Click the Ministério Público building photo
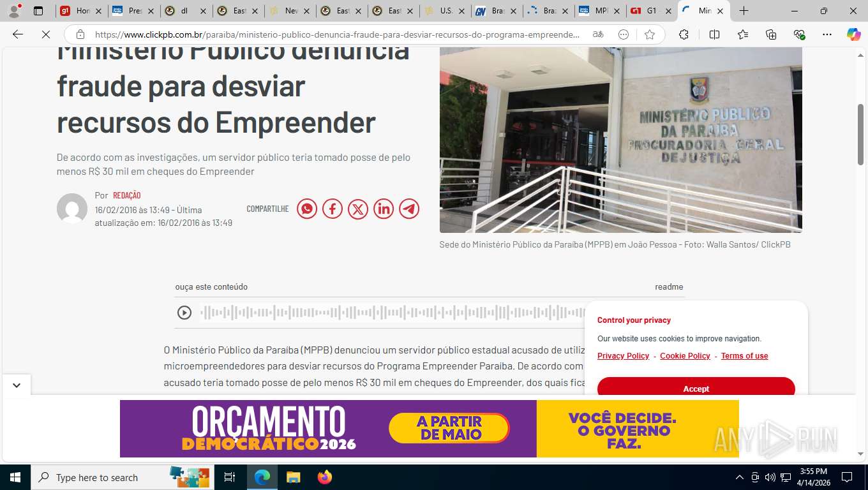 click(x=620, y=140)
